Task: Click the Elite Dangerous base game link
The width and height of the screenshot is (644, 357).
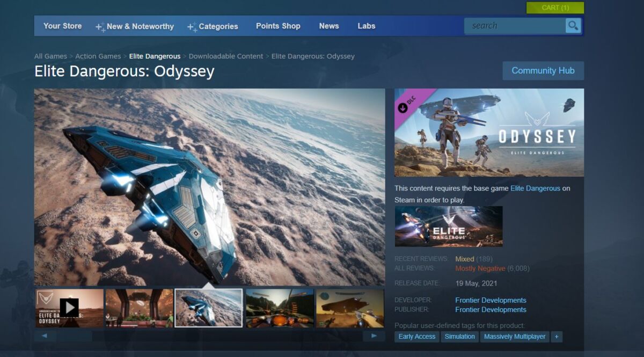Action: [535, 188]
